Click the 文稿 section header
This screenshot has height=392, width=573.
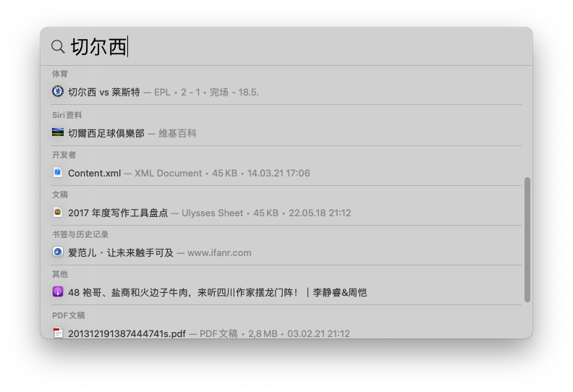click(60, 195)
